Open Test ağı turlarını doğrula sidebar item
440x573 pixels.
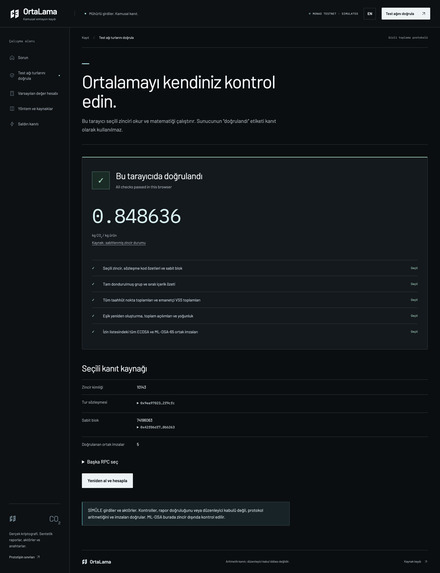coord(35,76)
